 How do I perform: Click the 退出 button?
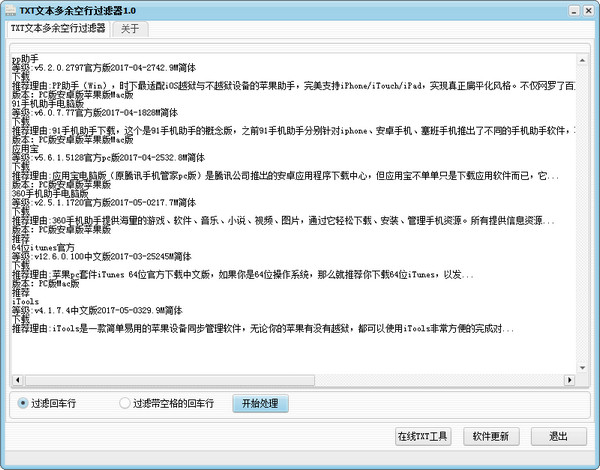pyautogui.click(x=559, y=436)
